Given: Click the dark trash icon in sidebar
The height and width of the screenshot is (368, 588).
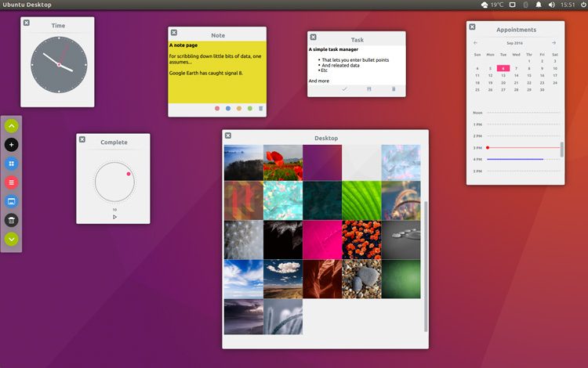Looking at the screenshot, I should (x=11, y=220).
